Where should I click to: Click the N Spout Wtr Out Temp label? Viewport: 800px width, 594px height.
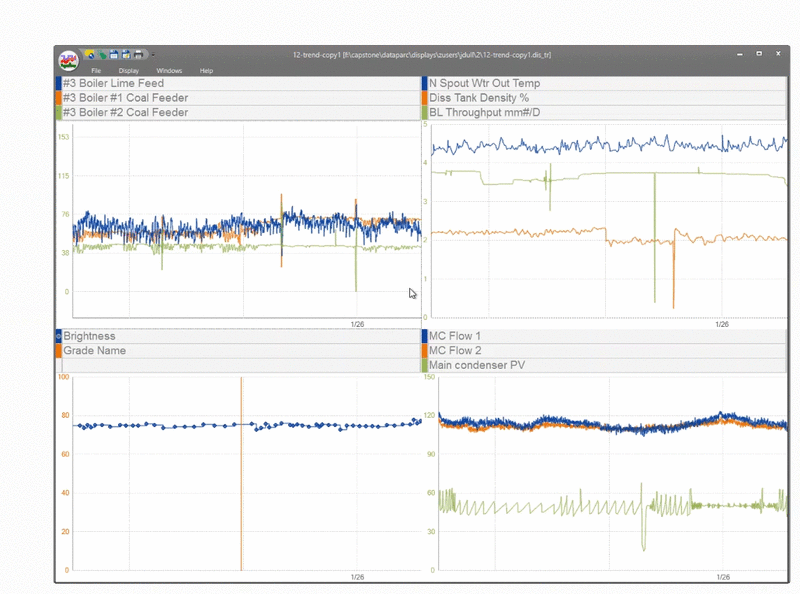pos(484,84)
